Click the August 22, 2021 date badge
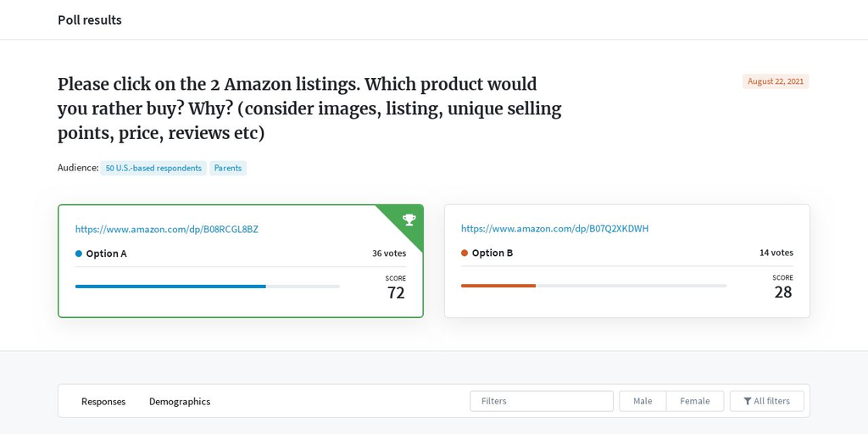 [x=776, y=81]
